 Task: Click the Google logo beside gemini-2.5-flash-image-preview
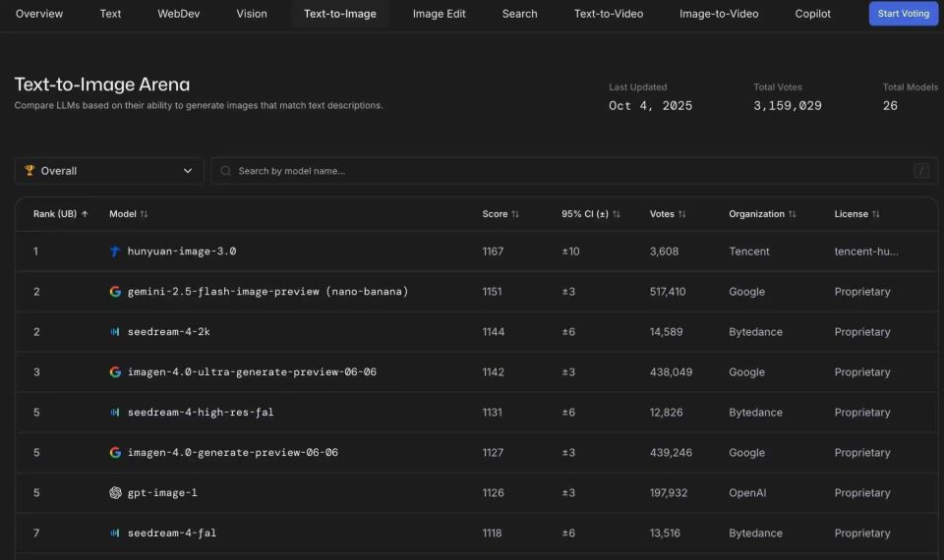[x=115, y=292]
